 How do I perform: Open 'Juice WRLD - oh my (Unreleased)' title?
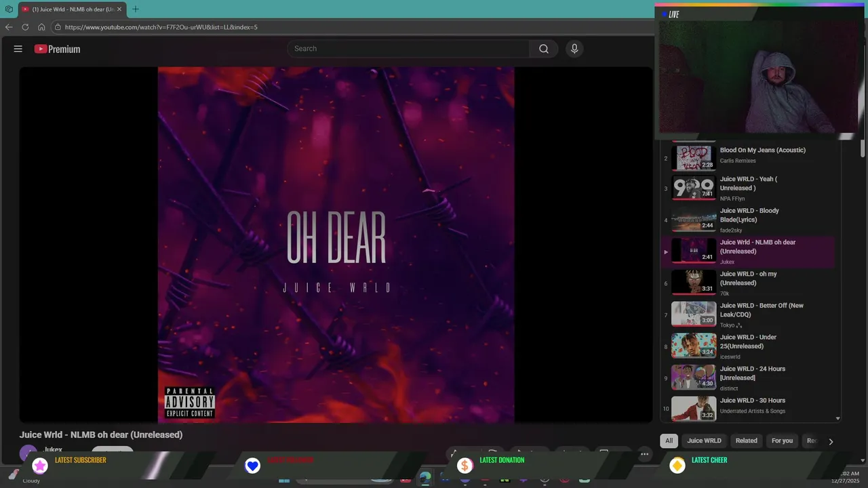point(749,279)
